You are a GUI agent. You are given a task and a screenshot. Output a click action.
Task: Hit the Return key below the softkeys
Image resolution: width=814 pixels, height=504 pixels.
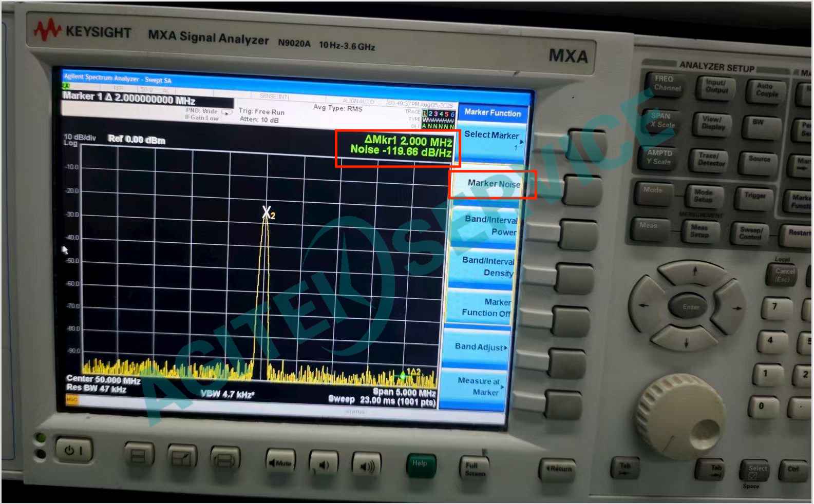point(557,470)
